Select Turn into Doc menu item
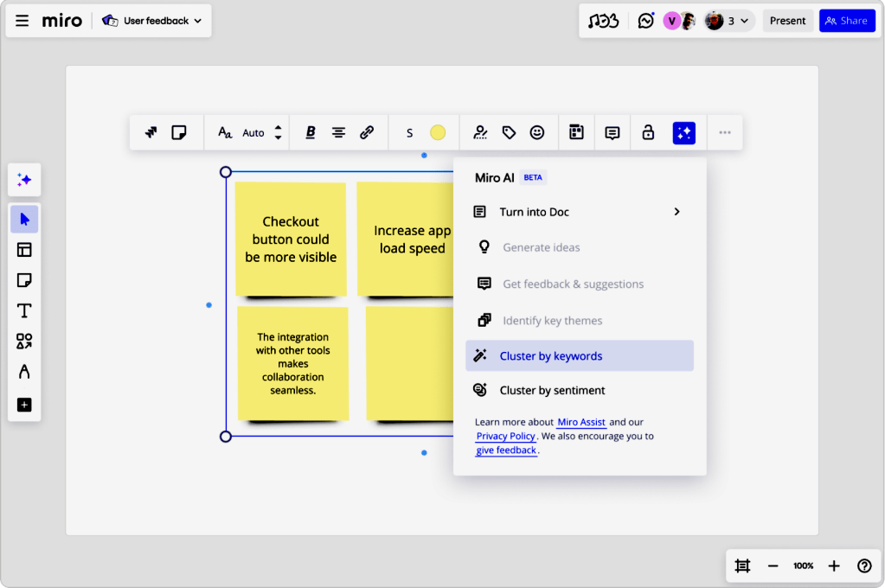 pos(580,212)
